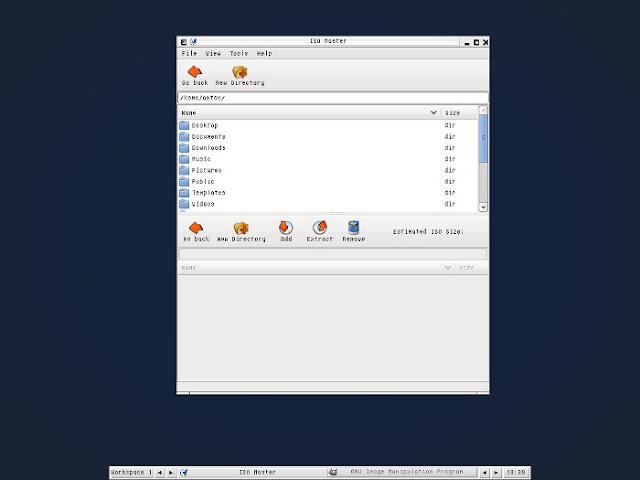Select the Downloads folder icon
This screenshot has width=640, height=480.
pyautogui.click(x=184, y=148)
